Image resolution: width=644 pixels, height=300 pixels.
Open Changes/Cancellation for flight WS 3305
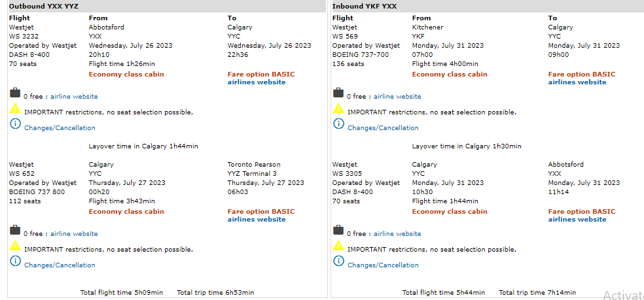pos(383,265)
